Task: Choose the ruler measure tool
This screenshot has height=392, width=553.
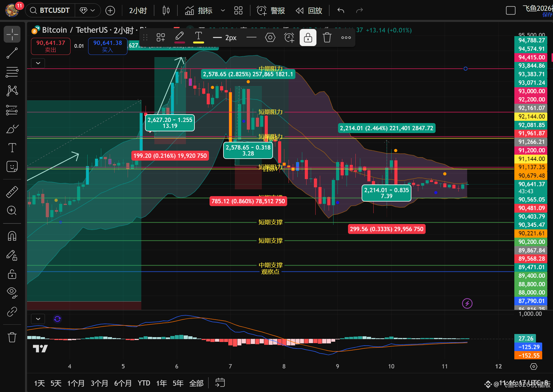Action: 12,192
